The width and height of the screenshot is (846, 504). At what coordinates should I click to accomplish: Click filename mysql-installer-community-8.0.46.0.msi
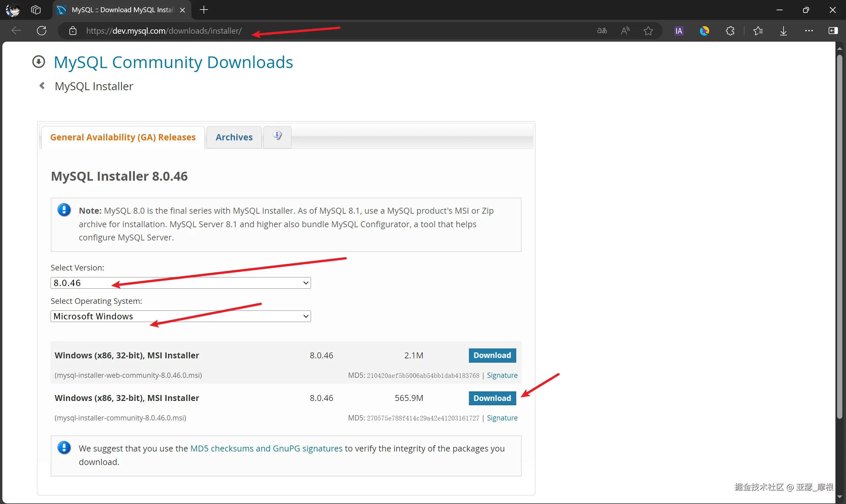121,418
